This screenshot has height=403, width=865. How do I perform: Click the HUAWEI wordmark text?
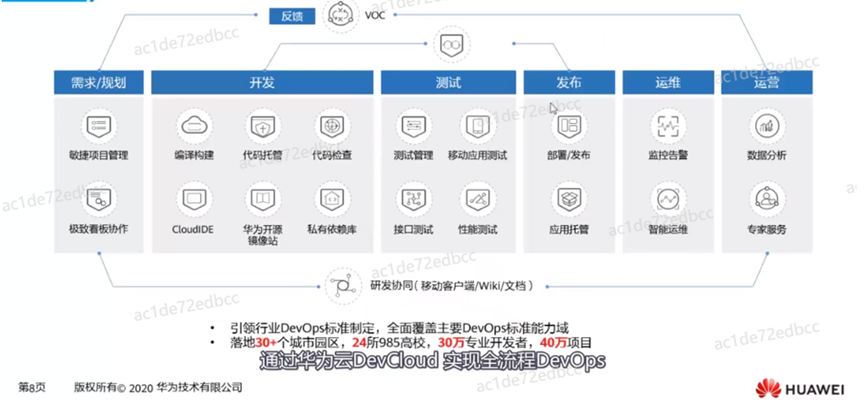815,389
